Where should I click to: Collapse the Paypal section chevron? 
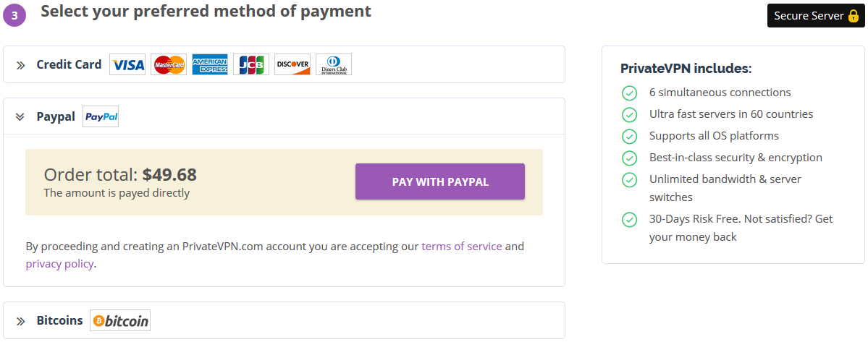(20, 116)
